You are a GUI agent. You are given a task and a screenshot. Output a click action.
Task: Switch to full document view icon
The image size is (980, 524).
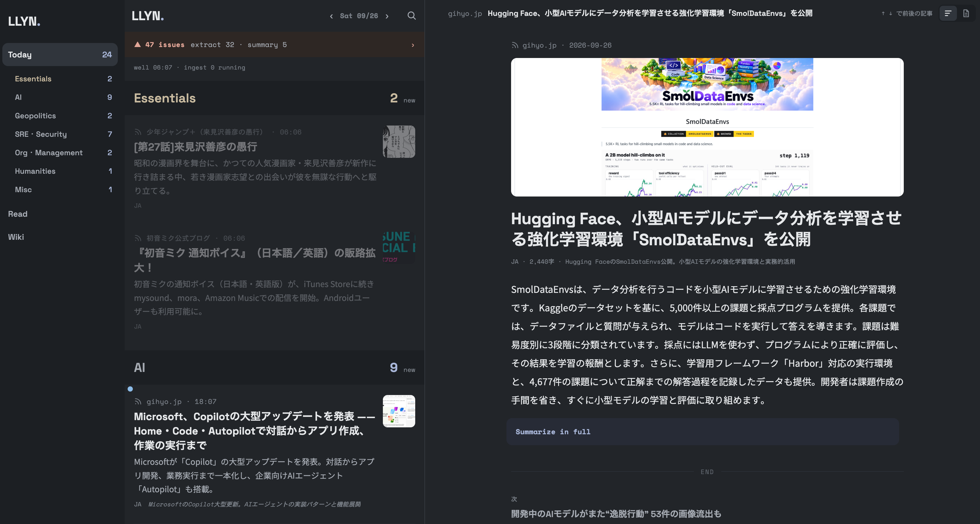tap(966, 13)
